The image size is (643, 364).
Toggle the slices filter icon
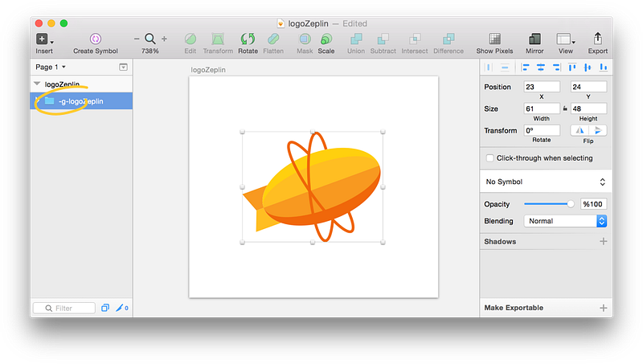[122, 308]
